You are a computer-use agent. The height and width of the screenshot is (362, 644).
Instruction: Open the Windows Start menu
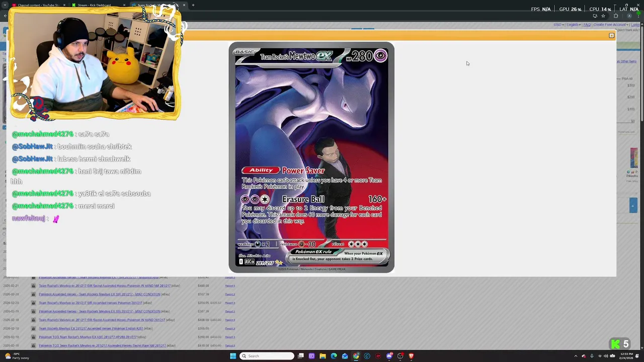tap(233, 356)
